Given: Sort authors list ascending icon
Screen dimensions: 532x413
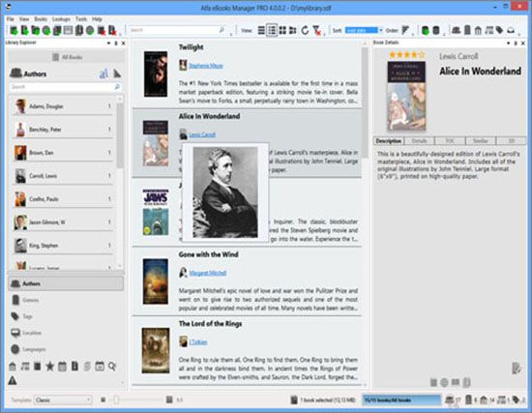Looking at the screenshot, I should click(x=103, y=74).
